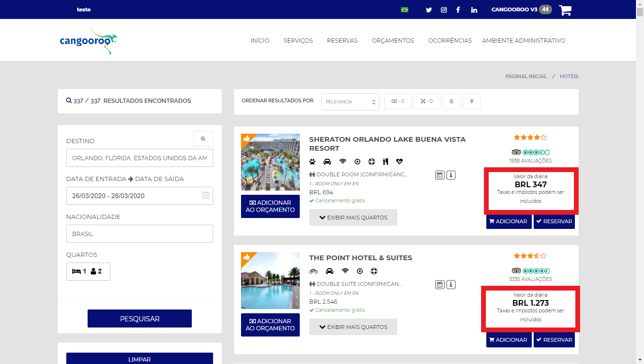Click Reservar for The Point Hotel
Image resolution: width=644 pixels, height=364 pixels.
click(554, 340)
